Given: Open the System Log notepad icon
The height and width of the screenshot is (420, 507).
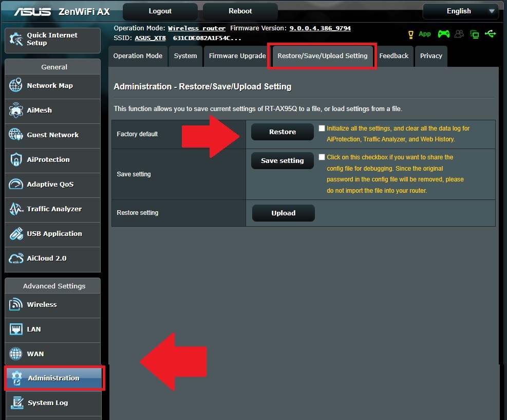Looking at the screenshot, I should [17, 403].
